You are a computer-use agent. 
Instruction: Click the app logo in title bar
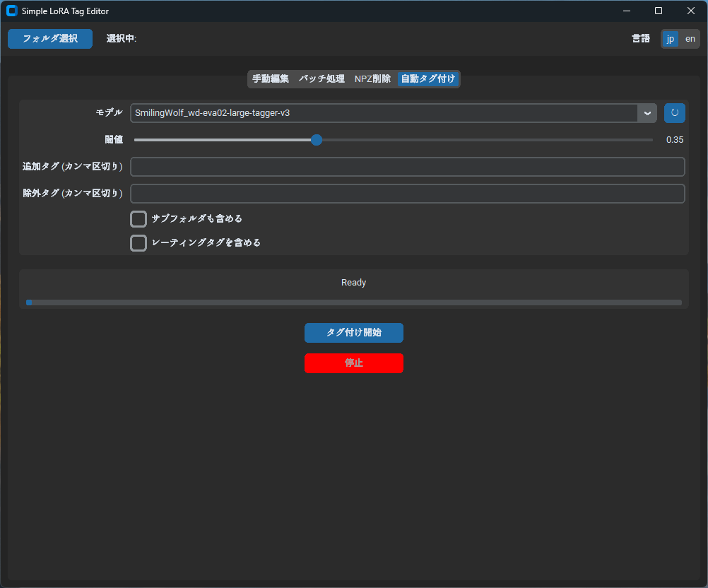click(11, 11)
